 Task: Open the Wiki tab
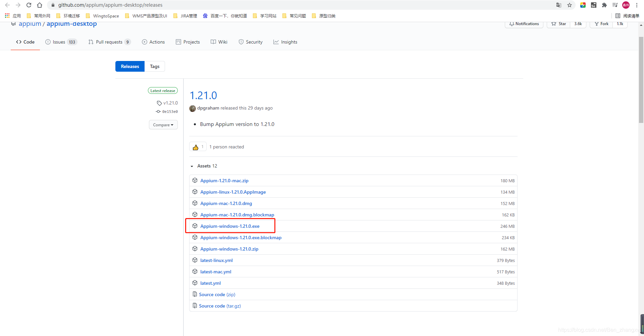(219, 42)
